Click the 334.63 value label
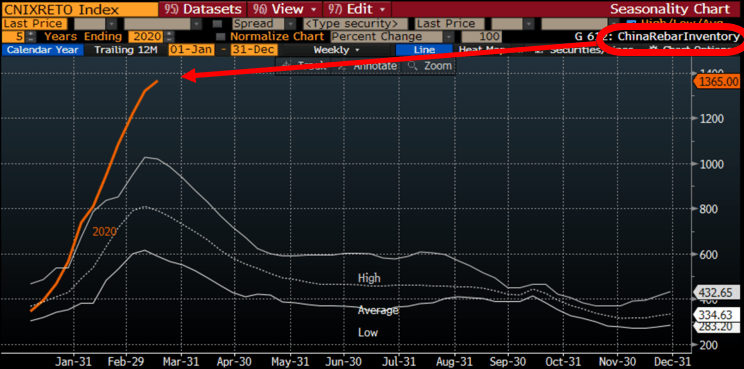The height and width of the screenshot is (369, 744). [x=717, y=314]
